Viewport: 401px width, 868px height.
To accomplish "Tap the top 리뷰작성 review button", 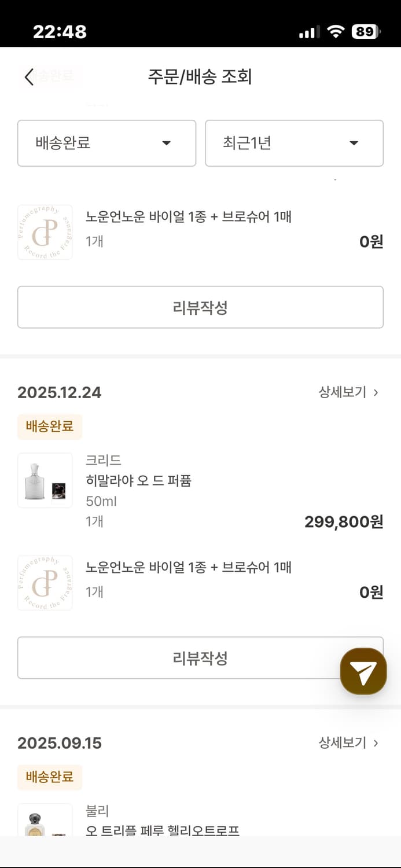I will tap(200, 307).
